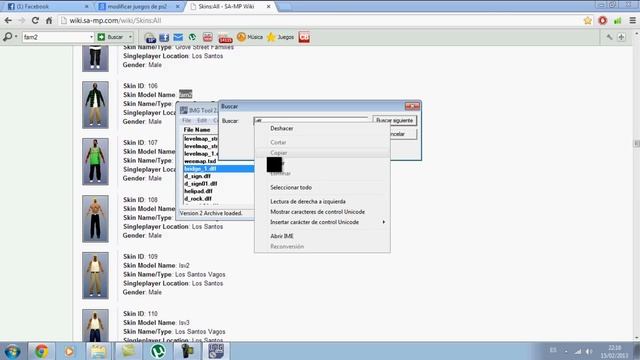The image size is (640, 360).
Task: Close the Buscar dialog
Action: click(x=412, y=106)
